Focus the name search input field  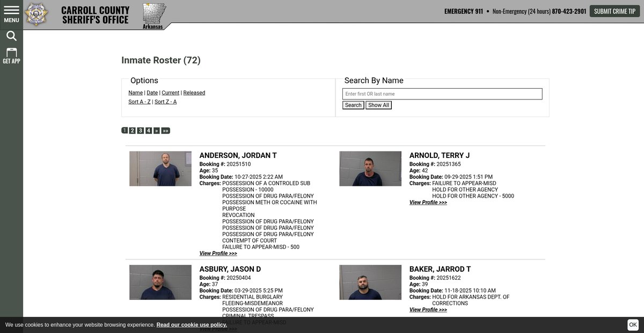pyautogui.click(x=442, y=94)
